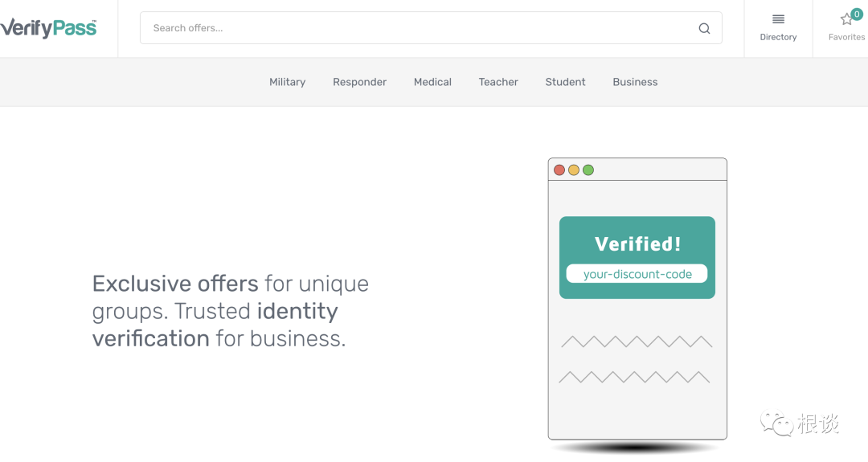Click the upper zigzag line in illustration
This screenshot has height=462, width=868.
(x=637, y=341)
